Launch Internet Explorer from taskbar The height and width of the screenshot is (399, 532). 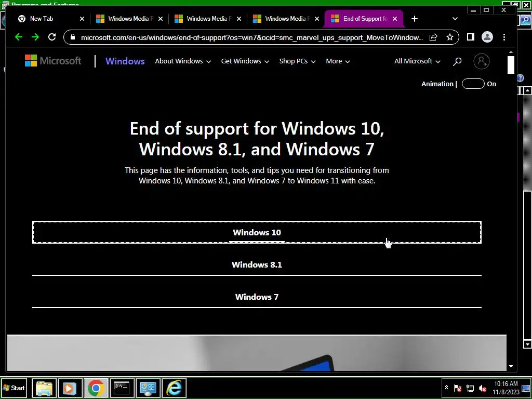coord(174,388)
